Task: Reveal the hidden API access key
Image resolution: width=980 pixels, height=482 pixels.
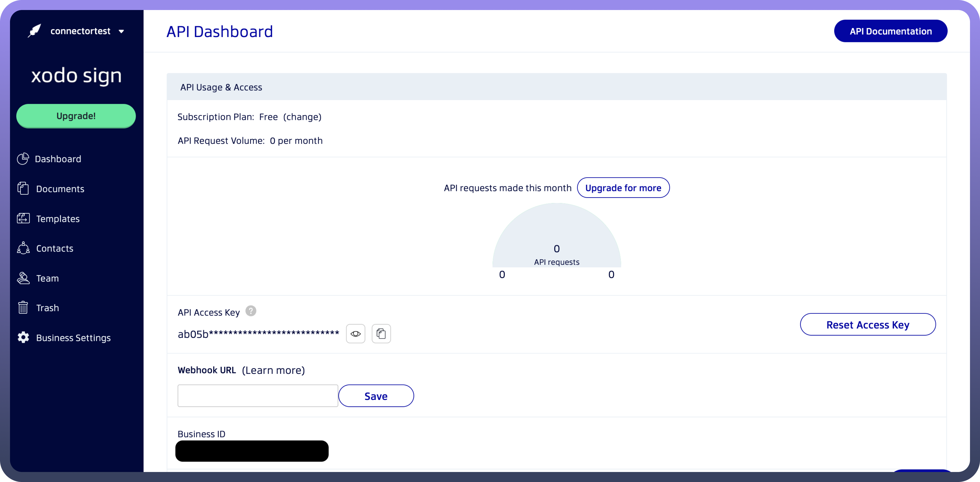Action: click(355, 334)
